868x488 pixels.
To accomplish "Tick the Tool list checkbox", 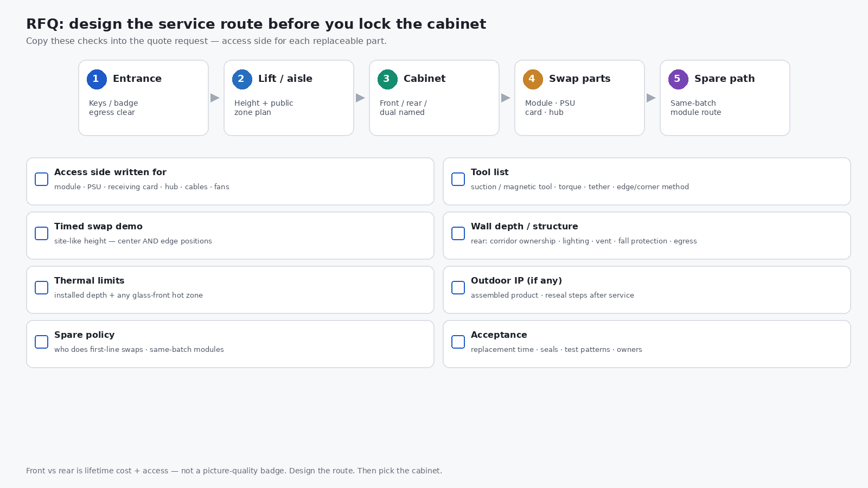I will pyautogui.click(x=458, y=179).
